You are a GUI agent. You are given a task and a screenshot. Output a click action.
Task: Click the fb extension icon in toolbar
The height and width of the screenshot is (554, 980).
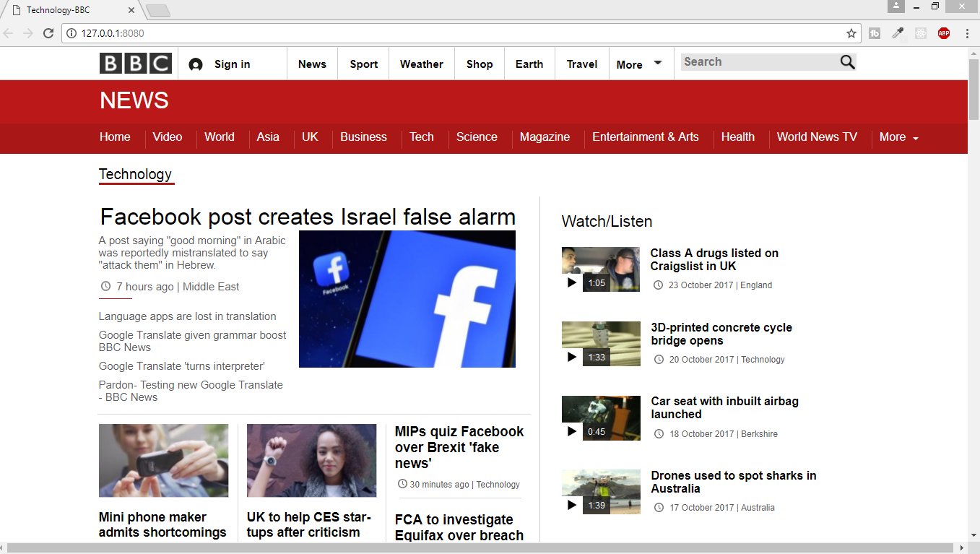click(875, 33)
